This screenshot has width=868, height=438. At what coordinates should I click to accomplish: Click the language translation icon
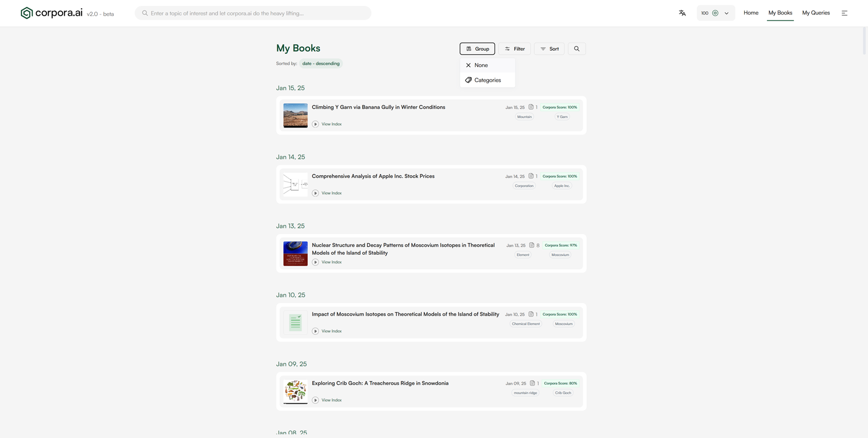(x=682, y=13)
